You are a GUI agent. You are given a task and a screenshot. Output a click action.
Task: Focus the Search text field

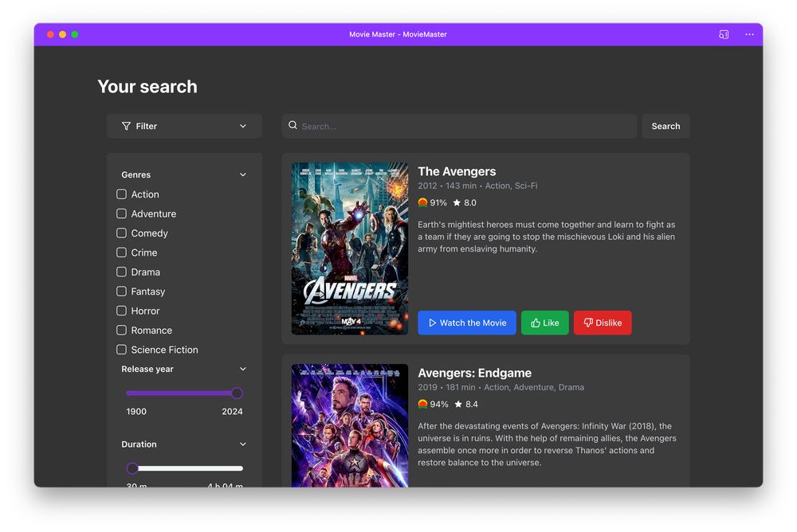(459, 126)
